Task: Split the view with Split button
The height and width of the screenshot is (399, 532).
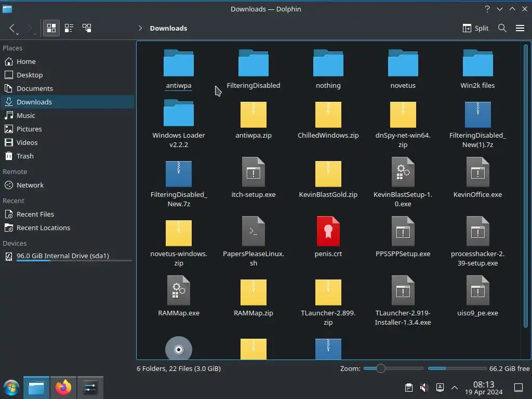Action: pos(475,28)
